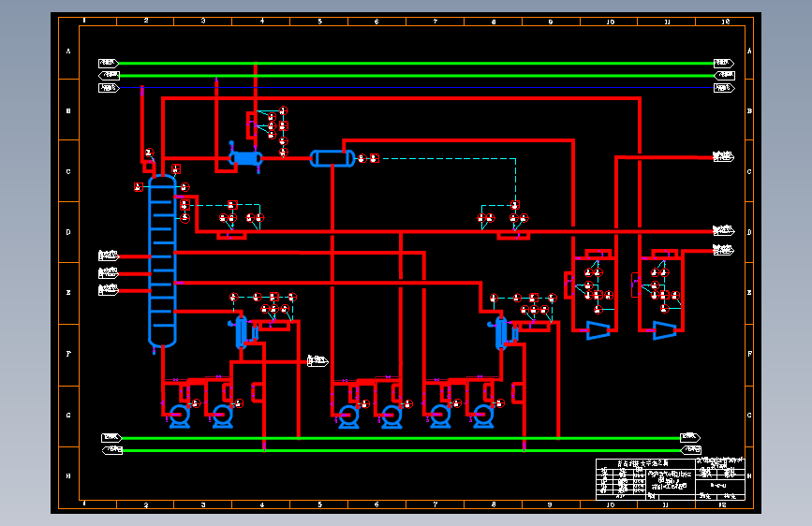The image size is (812, 526).
Task: Click the blue overhead condenser heat exchanger
Action: click(x=245, y=158)
